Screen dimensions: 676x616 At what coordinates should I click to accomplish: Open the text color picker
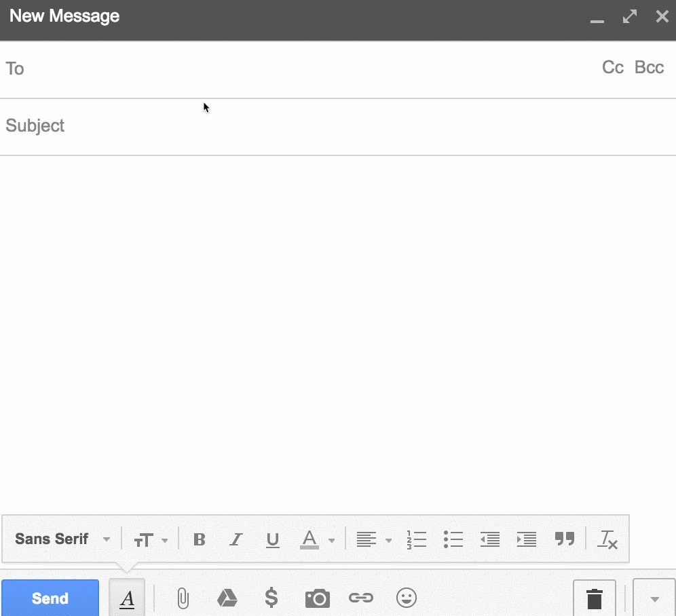(x=317, y=539)
